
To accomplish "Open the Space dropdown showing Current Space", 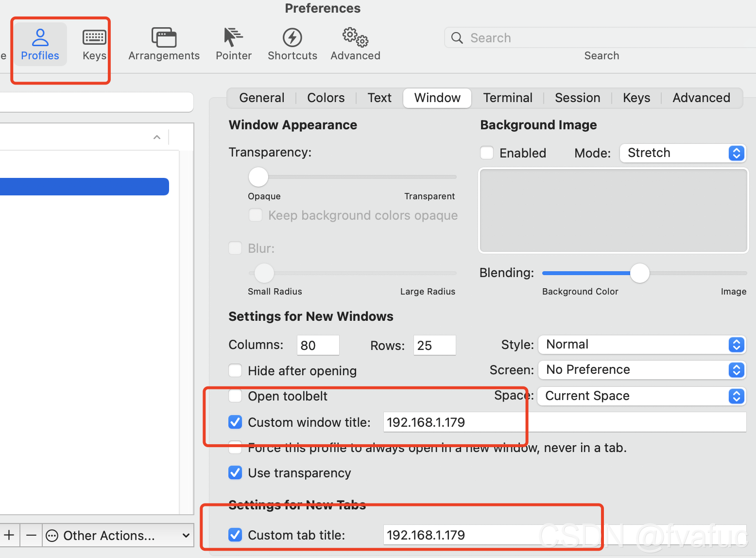I will coord(641,396).
